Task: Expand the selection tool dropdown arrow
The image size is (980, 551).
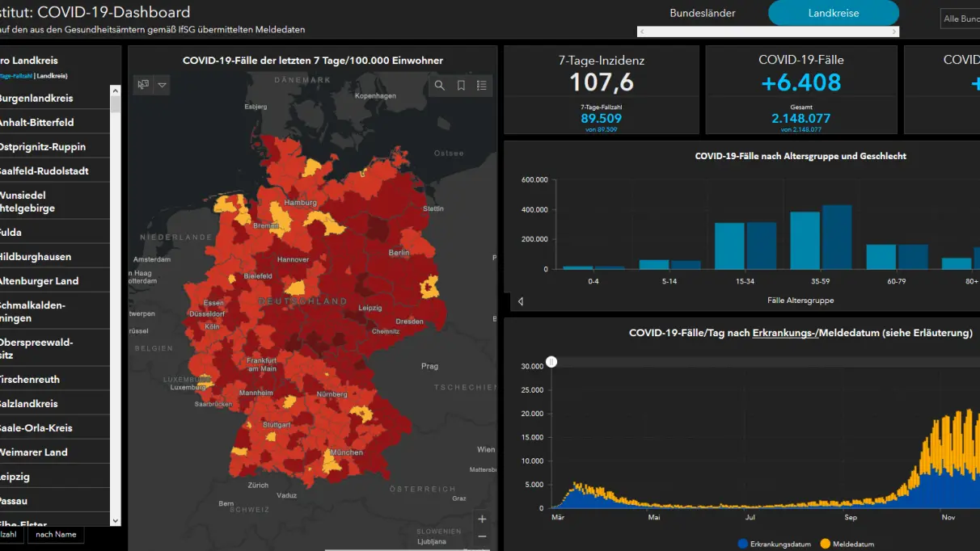Action: click(163, 85)
